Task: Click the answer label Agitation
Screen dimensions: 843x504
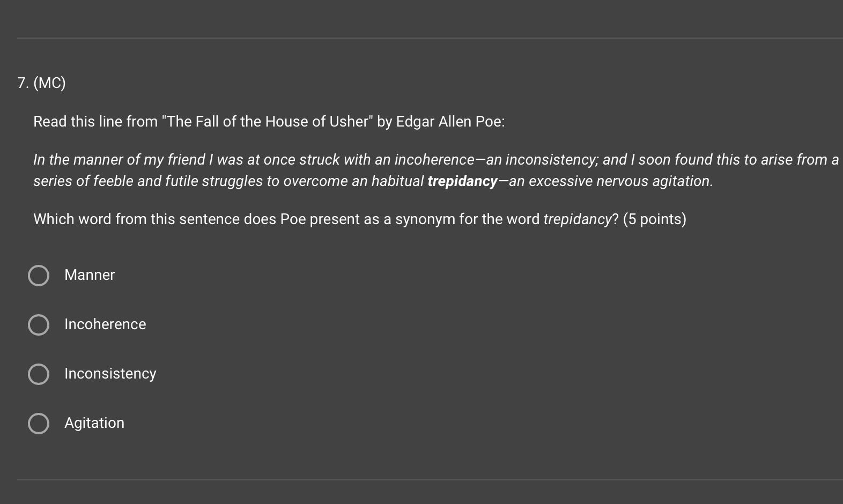Action: tap(94, 423)
